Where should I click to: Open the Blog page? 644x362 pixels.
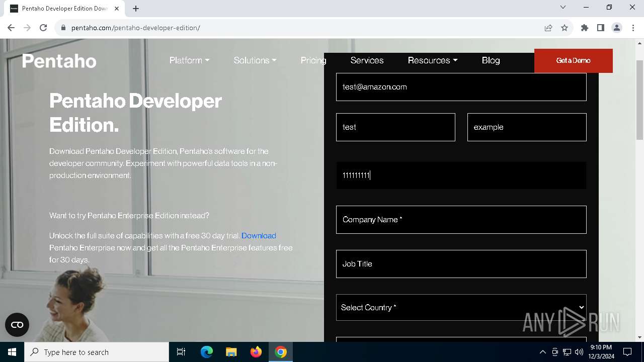click(491, 60)
